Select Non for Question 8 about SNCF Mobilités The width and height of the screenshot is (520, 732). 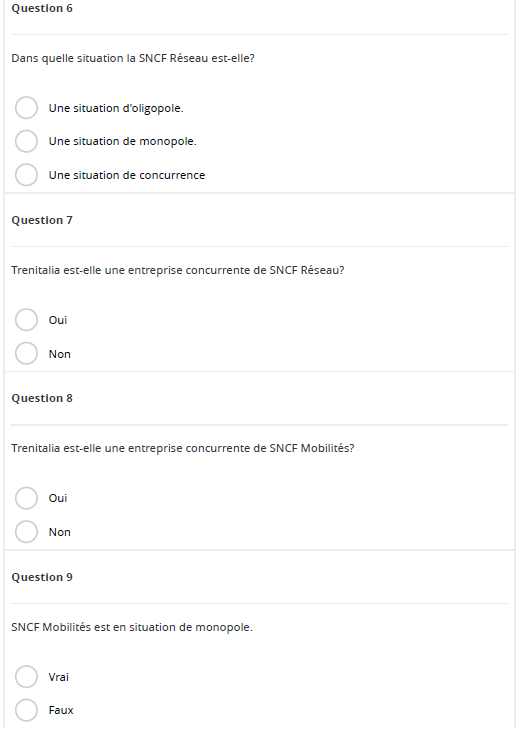click(26, 532)
